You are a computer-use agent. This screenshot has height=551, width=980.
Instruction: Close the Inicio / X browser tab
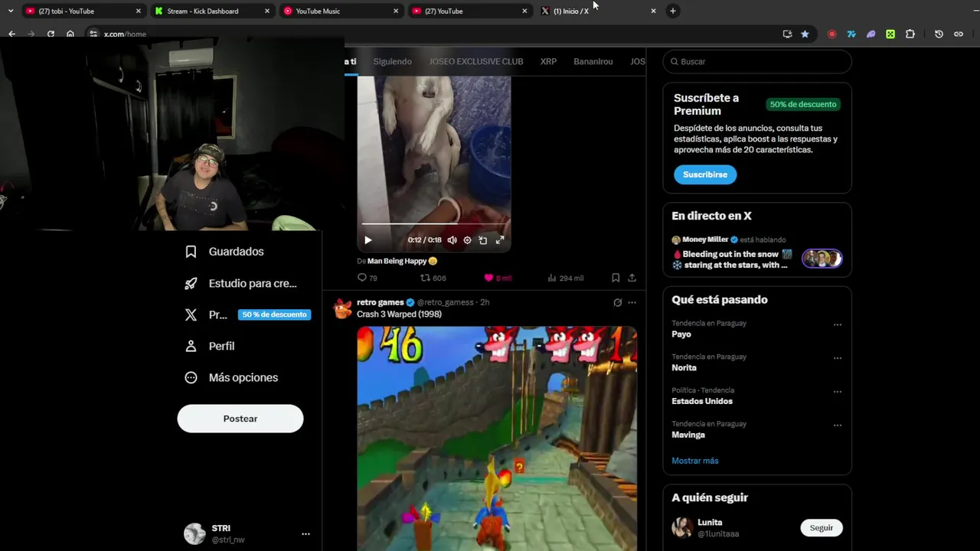pyautogui.click(x=653, y=11)
